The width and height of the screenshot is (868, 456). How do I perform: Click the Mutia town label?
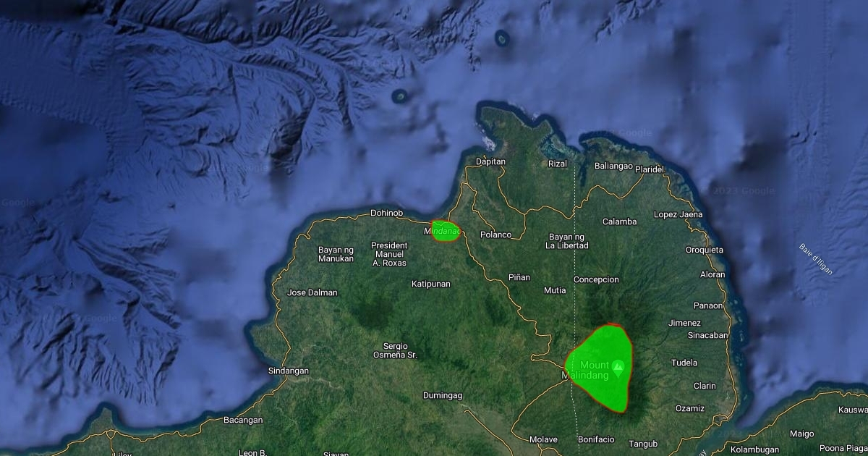tap(555, 290)
